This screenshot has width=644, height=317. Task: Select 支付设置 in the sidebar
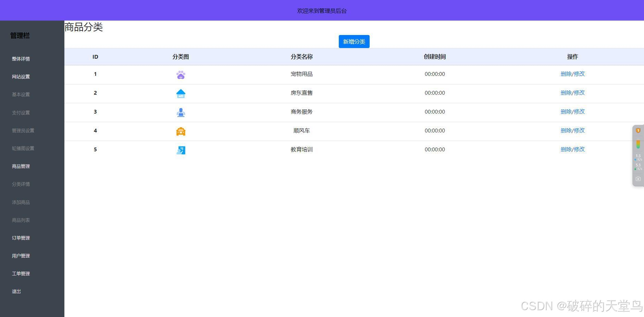(21, 113)
